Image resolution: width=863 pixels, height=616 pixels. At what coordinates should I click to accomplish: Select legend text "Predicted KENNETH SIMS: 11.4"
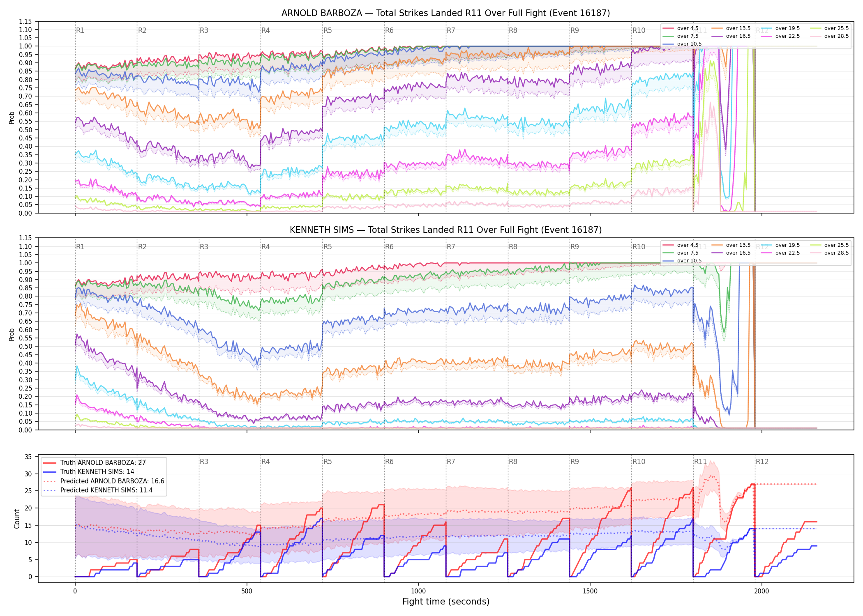point(106,490)
